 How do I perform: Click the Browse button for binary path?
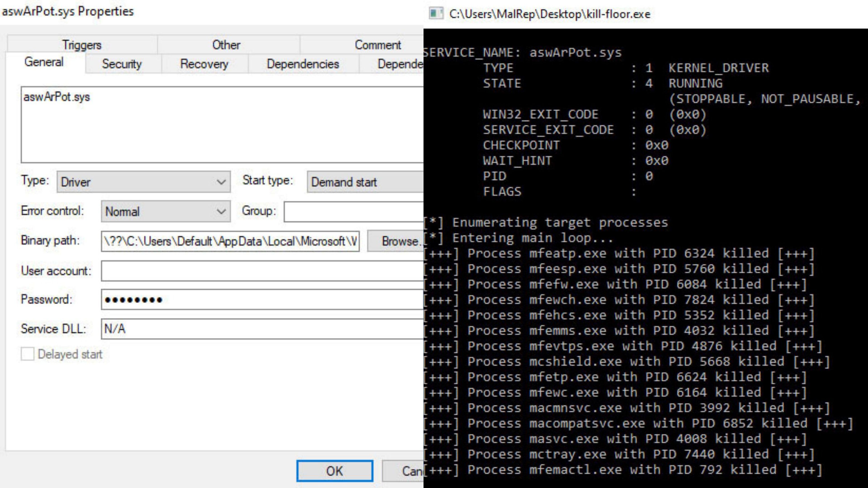coord(396,241)
